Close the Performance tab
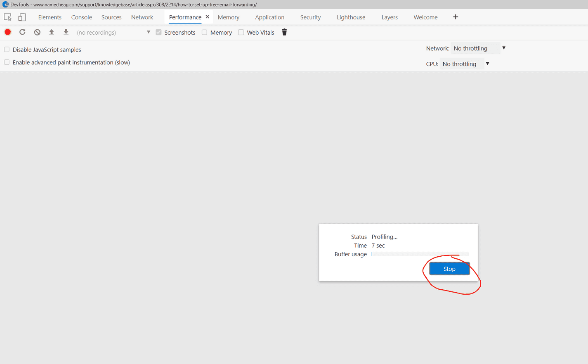 point(208,17)
